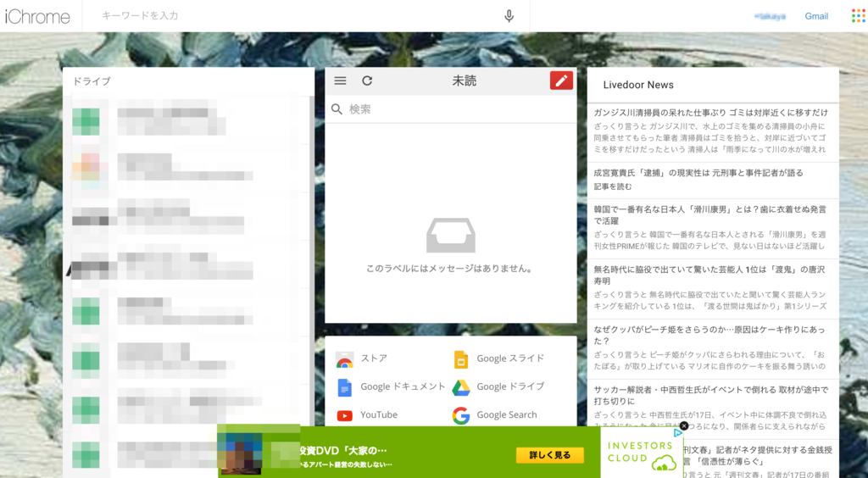
Task: Open the Gmail link in the top bar
Action: tap(816, 16)
